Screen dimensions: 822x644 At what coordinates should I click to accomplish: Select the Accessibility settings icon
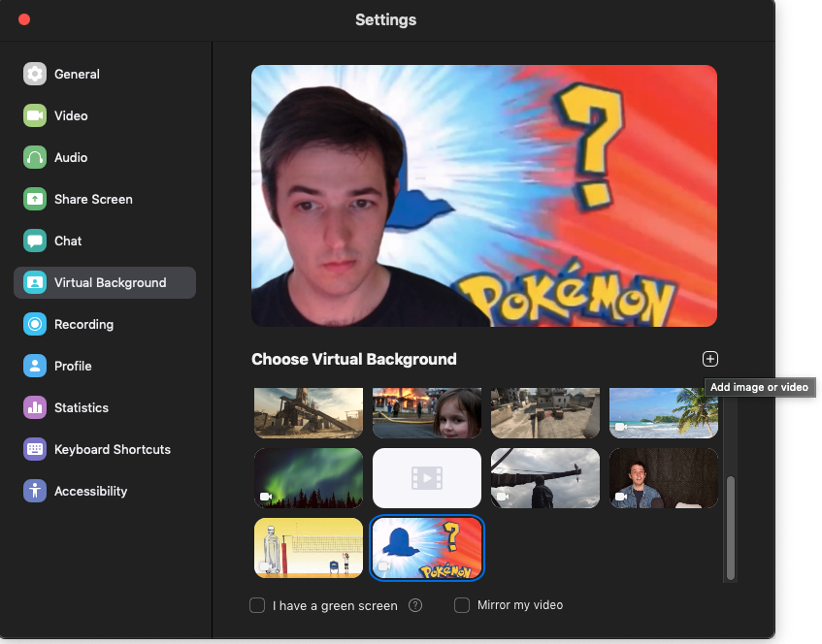pyautogui.click(x=35, y=491)
